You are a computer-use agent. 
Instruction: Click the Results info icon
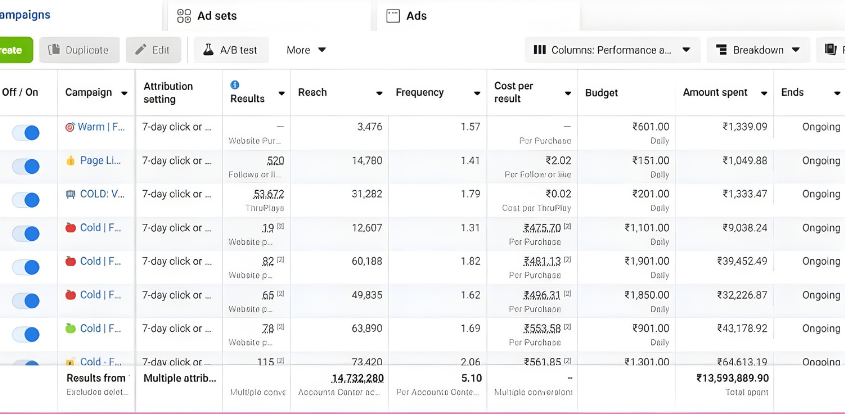click(x=235, y=85)
